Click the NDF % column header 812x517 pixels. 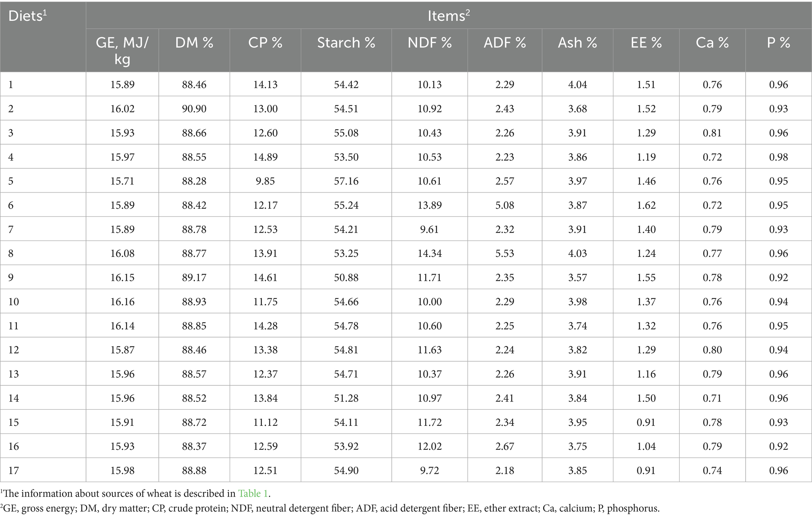tap(430, 43)
